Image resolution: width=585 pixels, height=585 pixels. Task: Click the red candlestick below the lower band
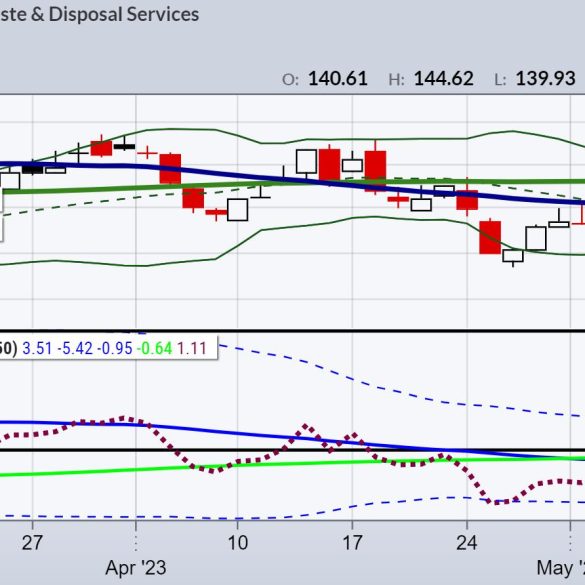point(490,237)
